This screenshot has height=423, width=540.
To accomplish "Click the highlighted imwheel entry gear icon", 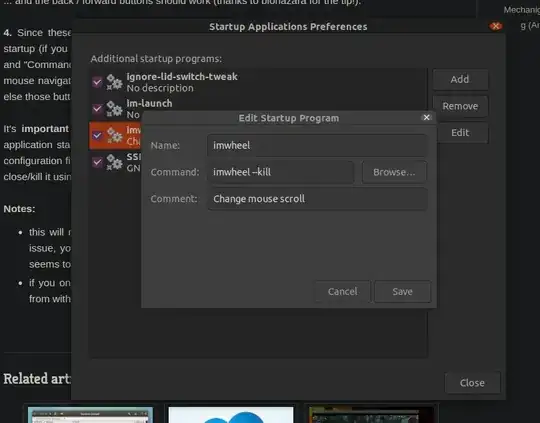I will point(114,135).
